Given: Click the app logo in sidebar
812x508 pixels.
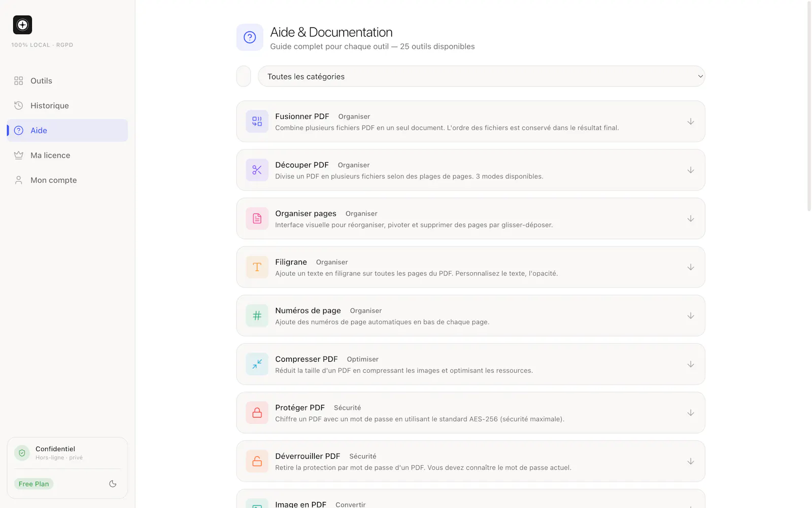Looking at the screenshot, I should pos(22,25).
